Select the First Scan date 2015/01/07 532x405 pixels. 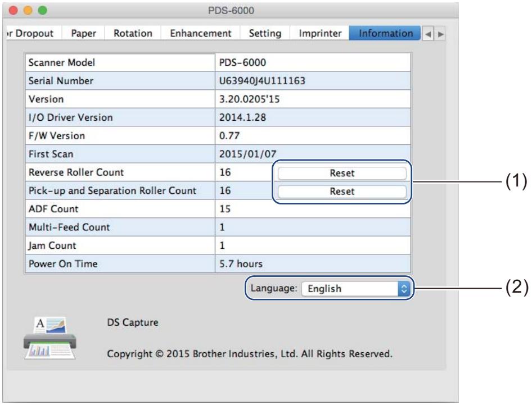[x=247, y=154]
